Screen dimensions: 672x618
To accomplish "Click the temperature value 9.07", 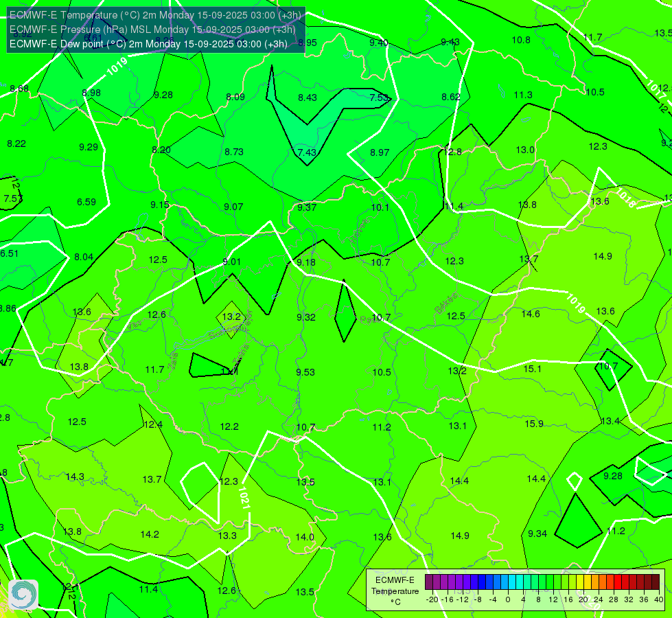I will tap(233, 207).
